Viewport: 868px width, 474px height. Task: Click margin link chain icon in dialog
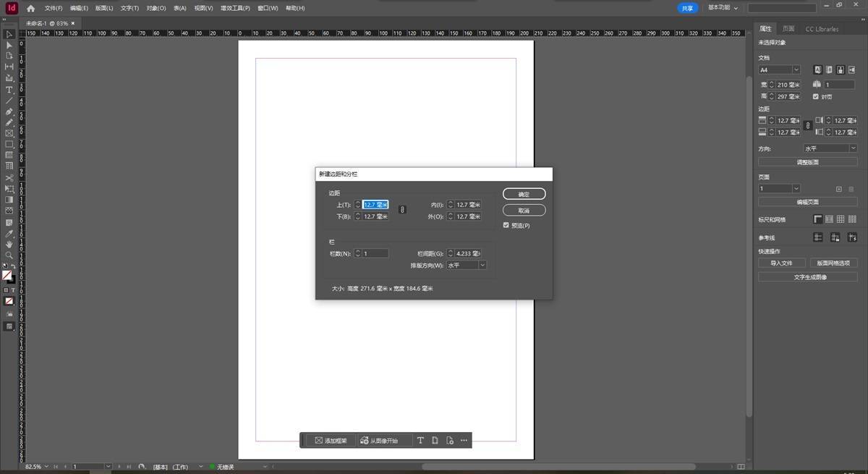coord(403,210)
